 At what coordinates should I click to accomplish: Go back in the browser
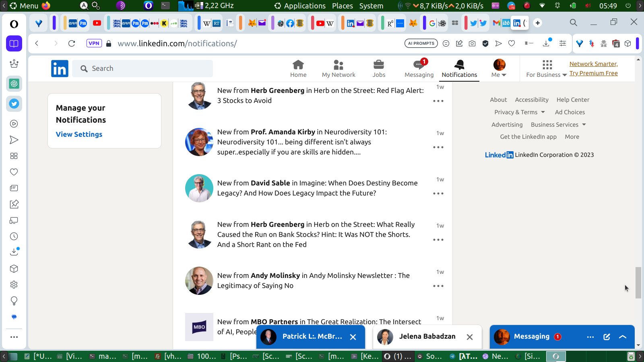pos(37,43)
